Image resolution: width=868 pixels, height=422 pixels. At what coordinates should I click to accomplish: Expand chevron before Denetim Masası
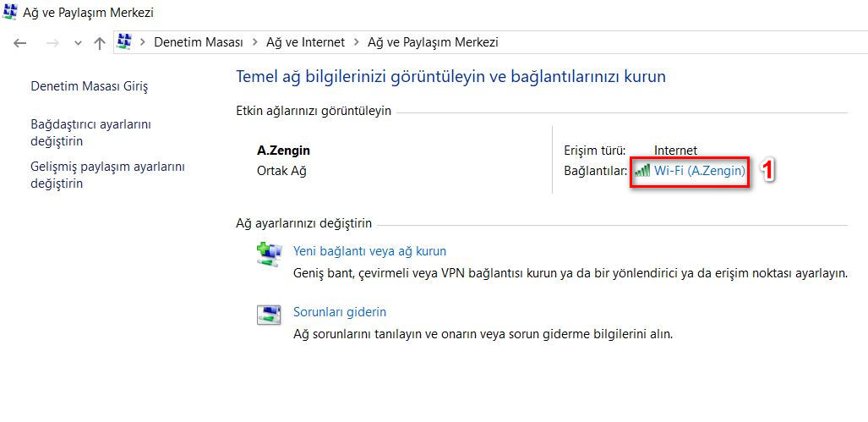(143, 42)
